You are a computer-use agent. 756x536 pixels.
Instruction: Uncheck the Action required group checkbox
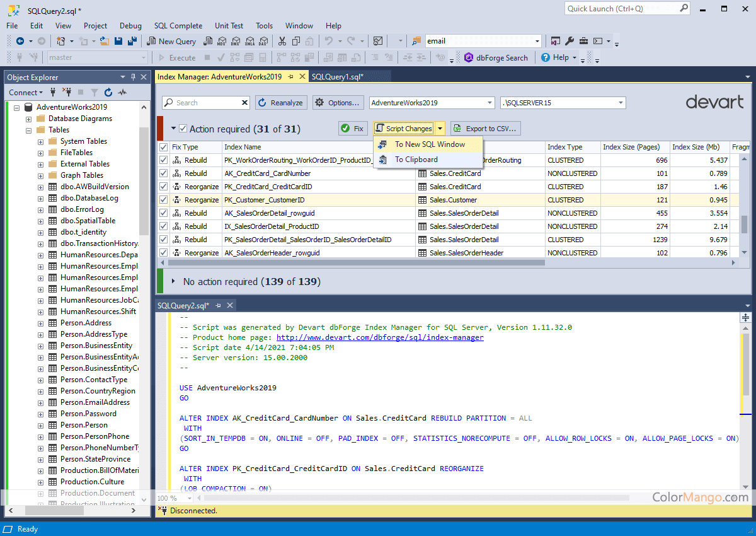click(x=183, y=129)
